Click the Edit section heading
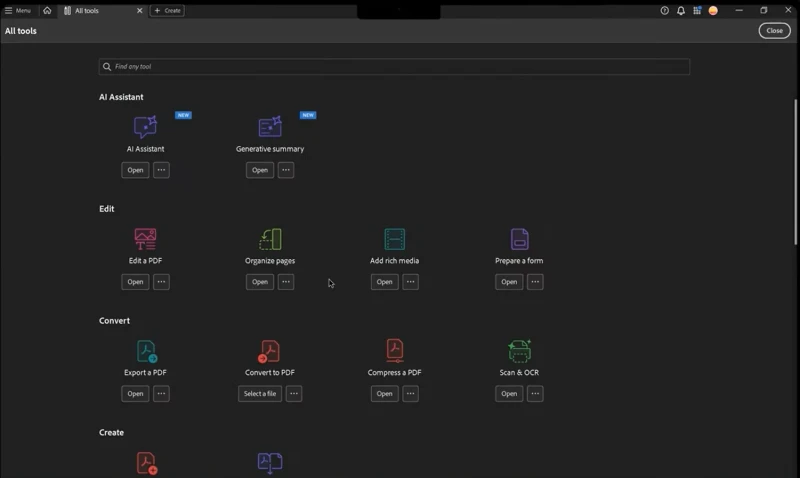Viewport: 800px width, 478px height. (x=107, y=209)
